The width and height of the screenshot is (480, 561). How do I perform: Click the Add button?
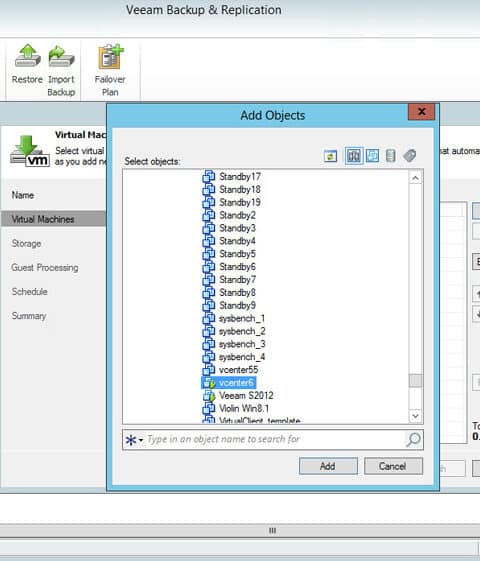click(x=328, y=466)
